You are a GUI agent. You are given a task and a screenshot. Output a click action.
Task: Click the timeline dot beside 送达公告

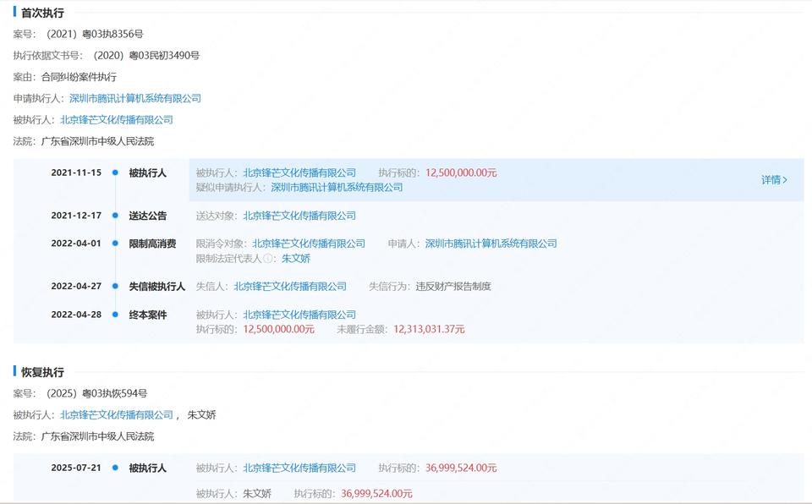[x=117, y=215]
